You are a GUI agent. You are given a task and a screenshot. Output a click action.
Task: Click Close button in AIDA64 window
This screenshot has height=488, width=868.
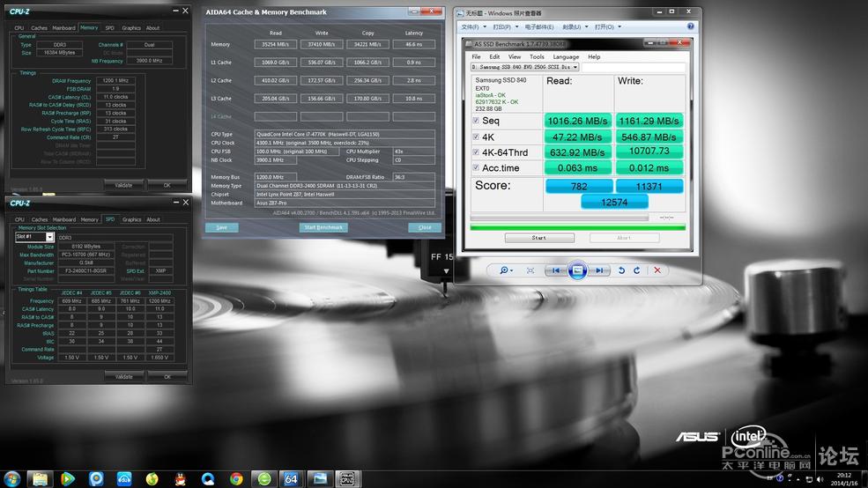click(x=425, y=227)
